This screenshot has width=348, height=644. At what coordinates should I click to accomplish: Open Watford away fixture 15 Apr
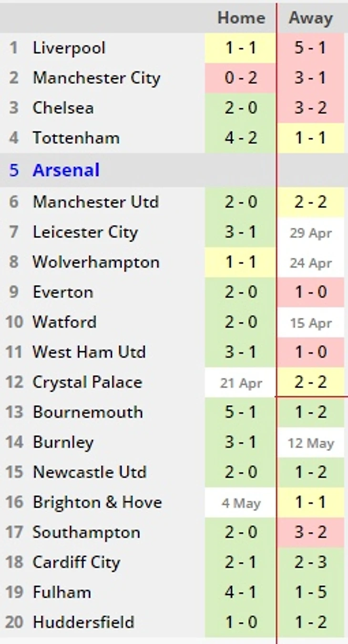click(x=310, y=323)
